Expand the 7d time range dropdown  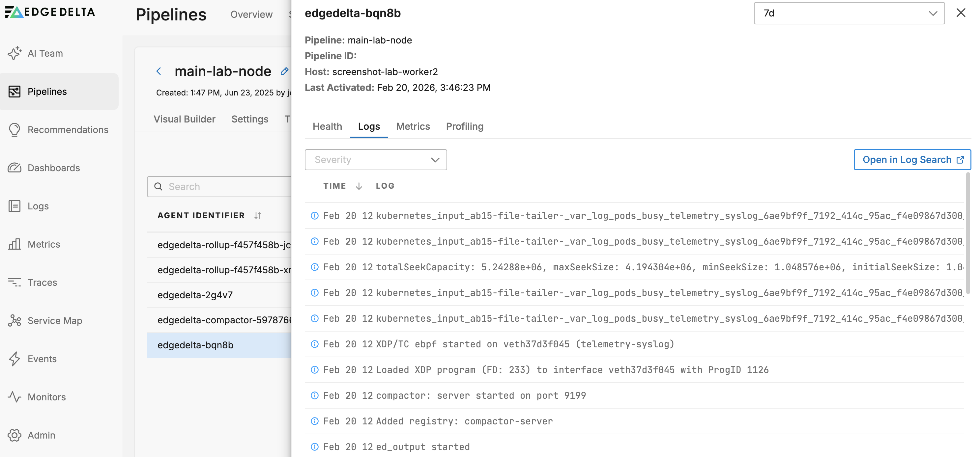(849, 13)
